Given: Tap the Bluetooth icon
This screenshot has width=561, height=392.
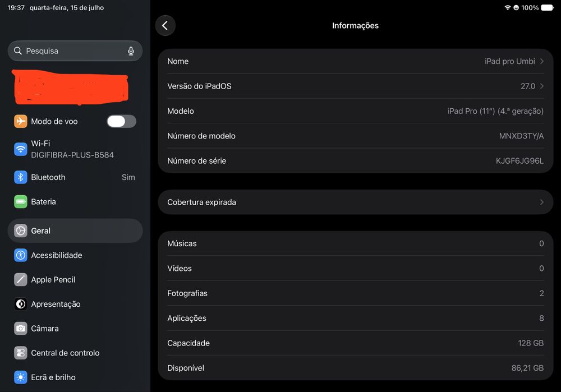Looking at the screenshot, I should point(20,177).
